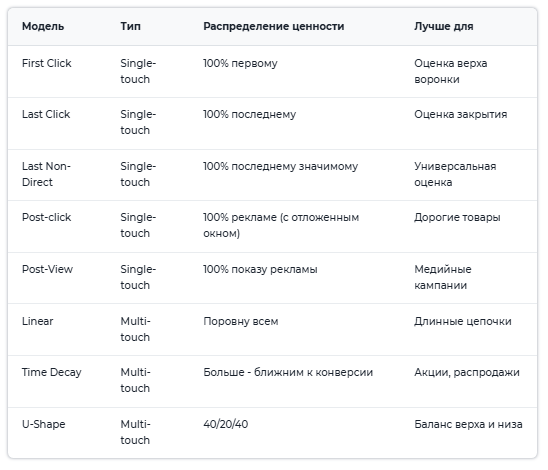Select the "Распределение ценности" column header

274,27
